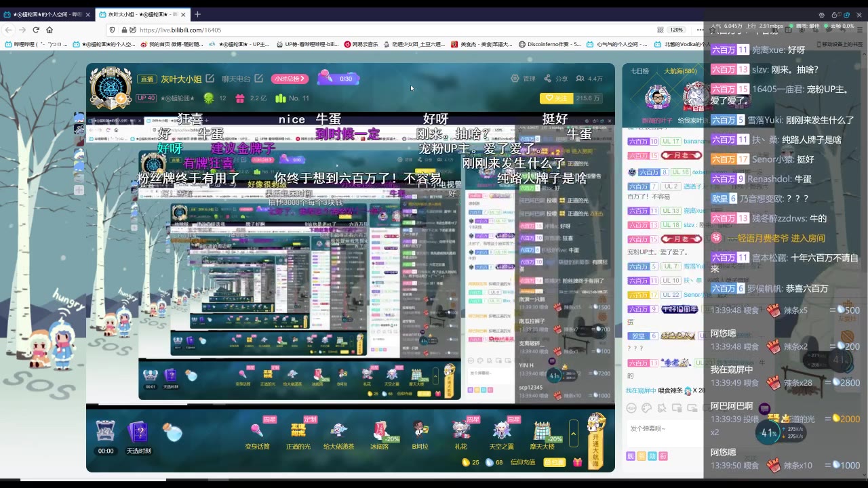Viewport: 868px width, 488px height.
Task: Open 管理 room management gear
Action: (524, 79)
